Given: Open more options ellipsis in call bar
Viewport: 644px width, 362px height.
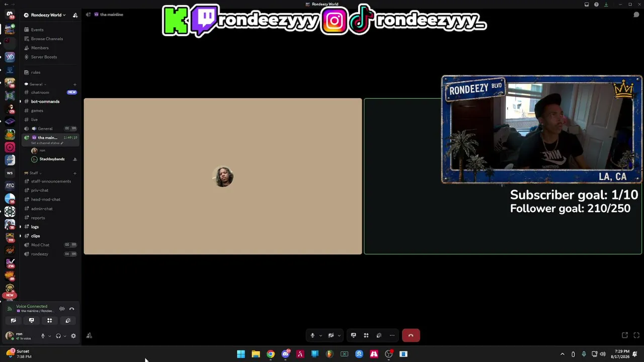Looking at the screenshot, I should pyautogui.click(x=392, y=335).
